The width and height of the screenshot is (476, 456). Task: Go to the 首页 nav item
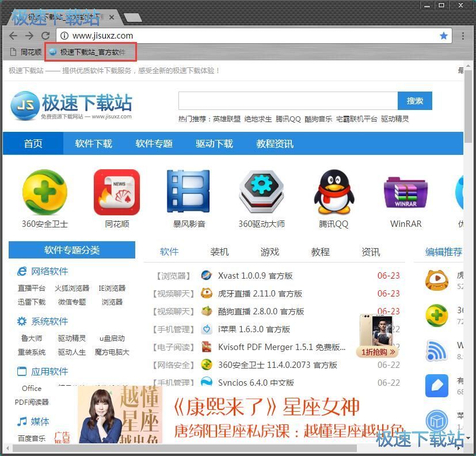[33, 143]
